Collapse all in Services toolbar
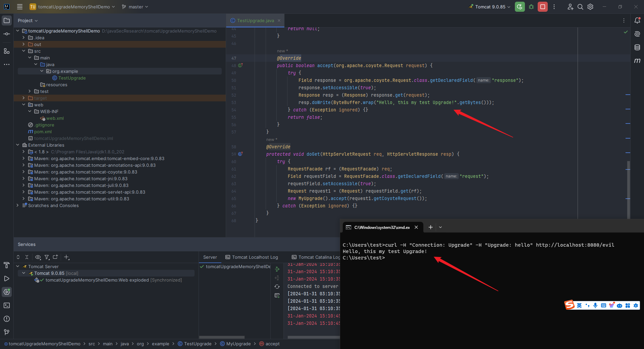 (x=27, y=257)
